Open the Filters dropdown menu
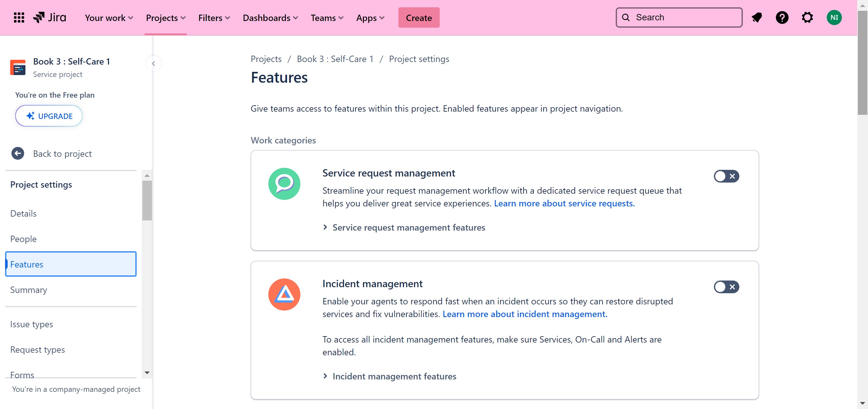The image size is (868, 409). [x=214, y=17]
